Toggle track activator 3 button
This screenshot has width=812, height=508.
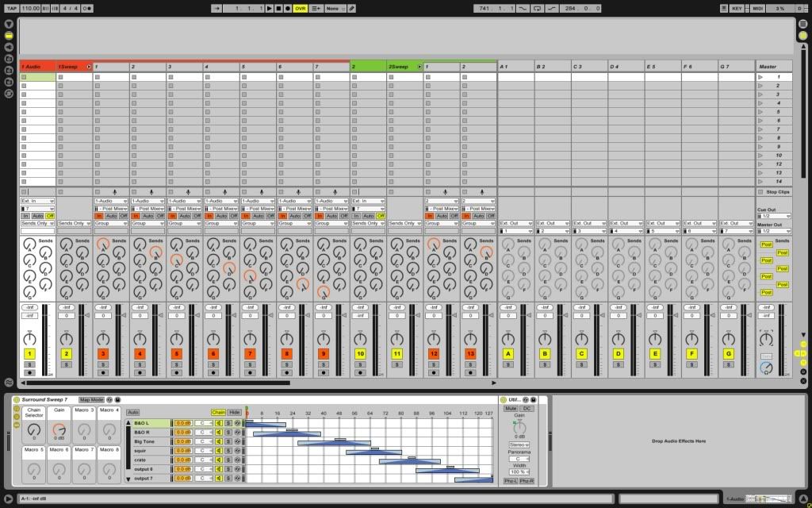(103, 354)
